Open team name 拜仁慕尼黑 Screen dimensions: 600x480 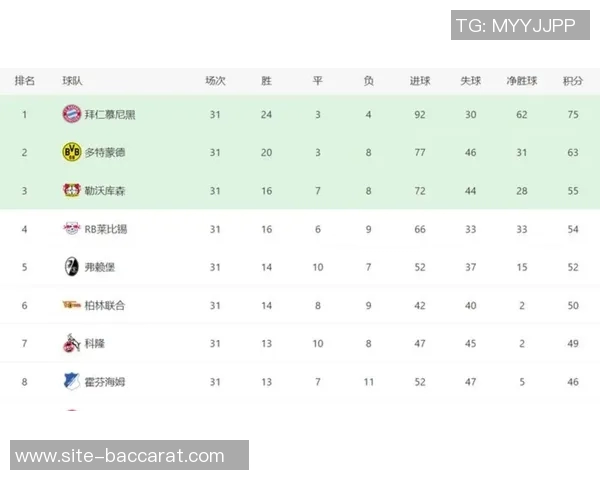click(110, 114)
